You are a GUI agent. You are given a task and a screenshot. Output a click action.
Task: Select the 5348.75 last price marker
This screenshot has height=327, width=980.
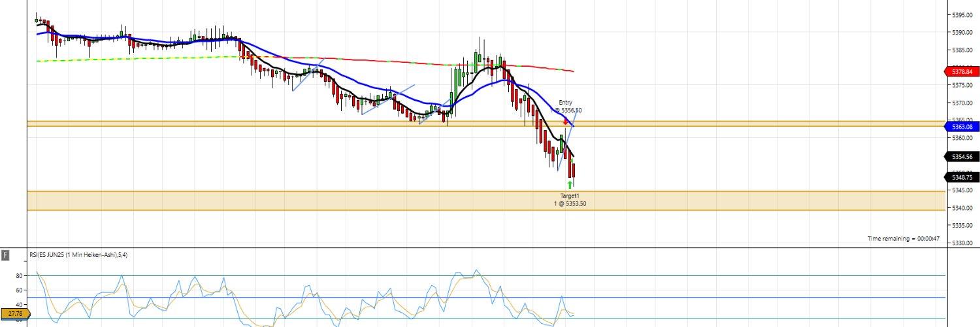tap(962, 177)
